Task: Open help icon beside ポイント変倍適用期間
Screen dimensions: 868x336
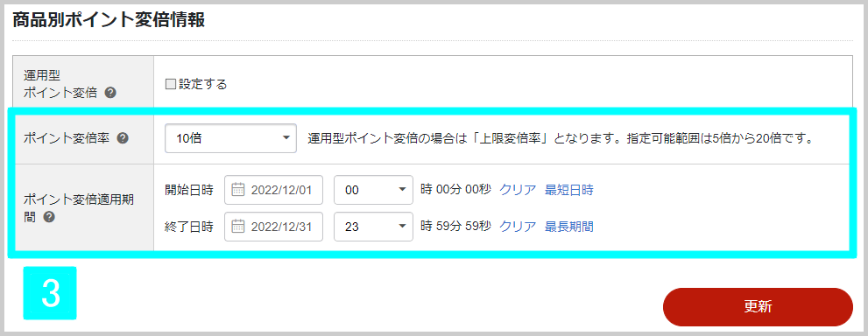Action: pos(48,217)
